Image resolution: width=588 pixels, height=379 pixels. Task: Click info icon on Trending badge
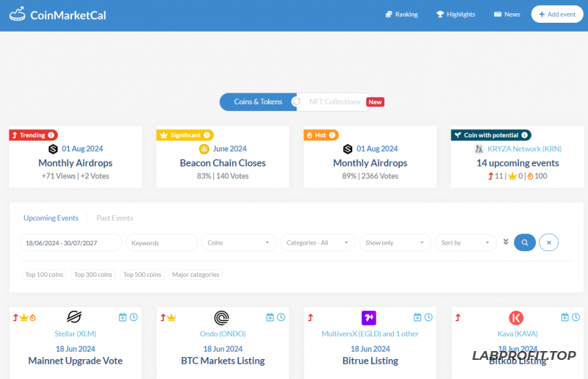coord(51,135)
